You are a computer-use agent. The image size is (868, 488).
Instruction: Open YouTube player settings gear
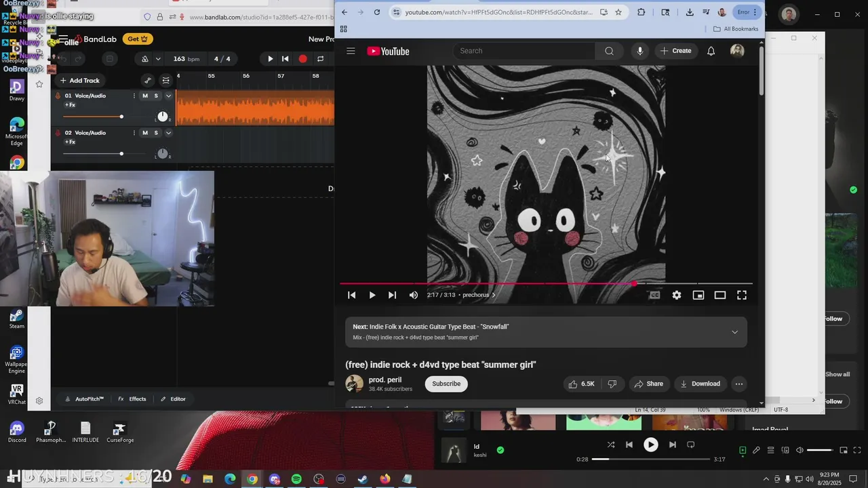(677, 295)
